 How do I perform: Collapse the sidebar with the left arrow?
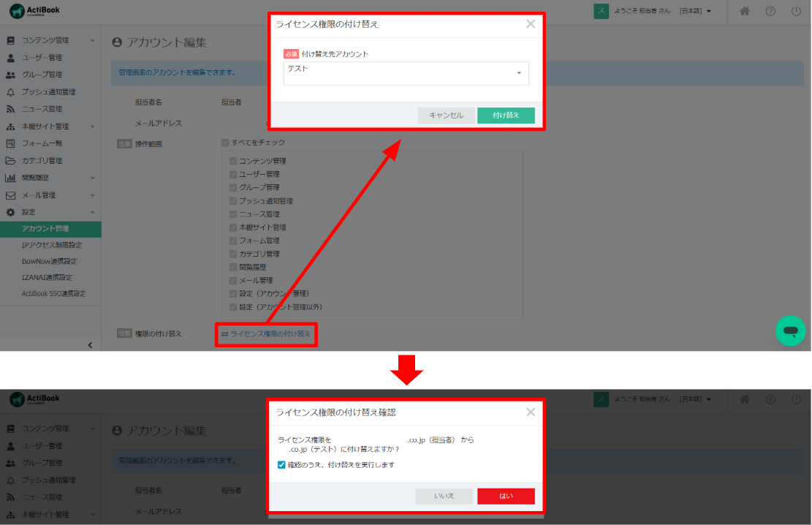(x=90, y=344)
